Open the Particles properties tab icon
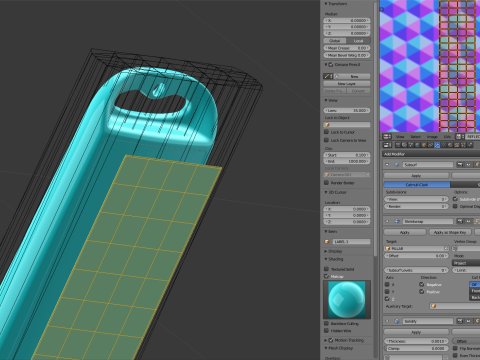This screenshot has width=480, height=360. point(463,145)
